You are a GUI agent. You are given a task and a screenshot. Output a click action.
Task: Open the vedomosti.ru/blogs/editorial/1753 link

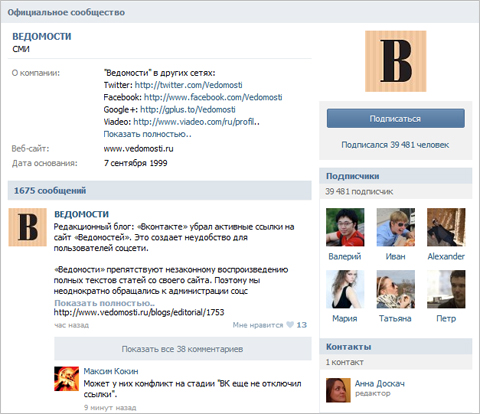pos(139,312)
